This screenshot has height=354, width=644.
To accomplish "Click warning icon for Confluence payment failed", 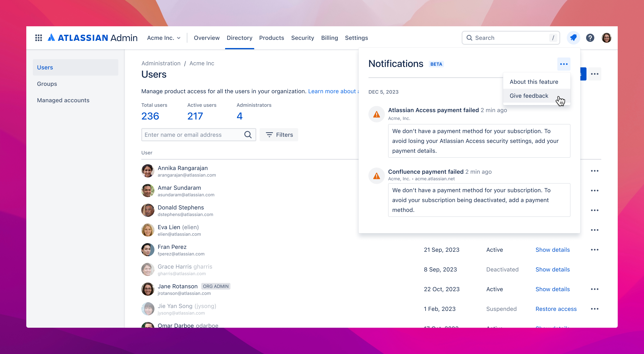I will 376,176.
